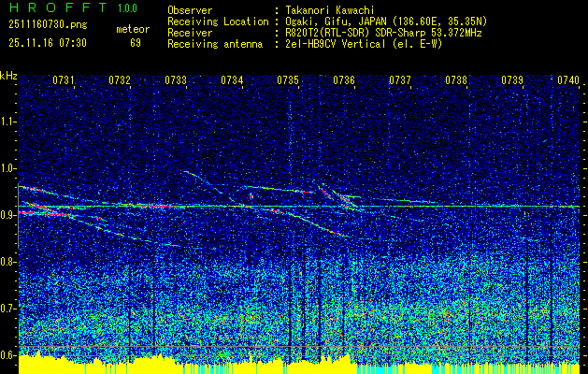
Task: Click the 0740 time marker
Action: (568, 79)
